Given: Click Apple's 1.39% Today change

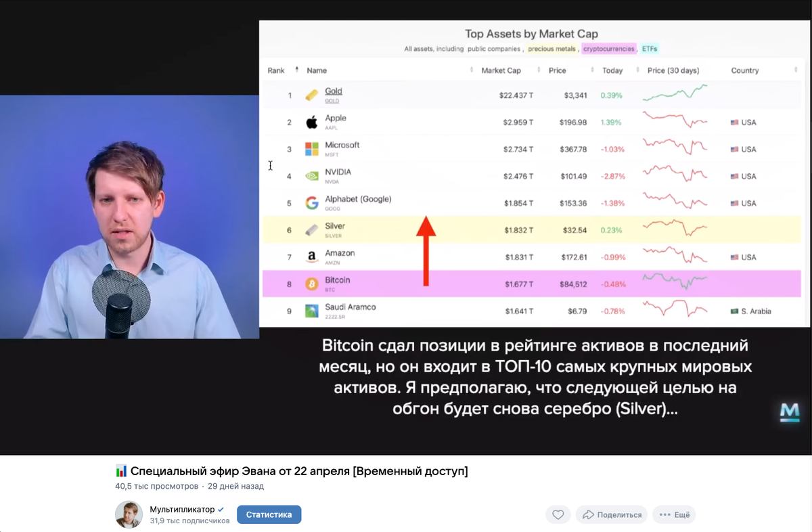Looking at the screenshot, I should [611, 123].
